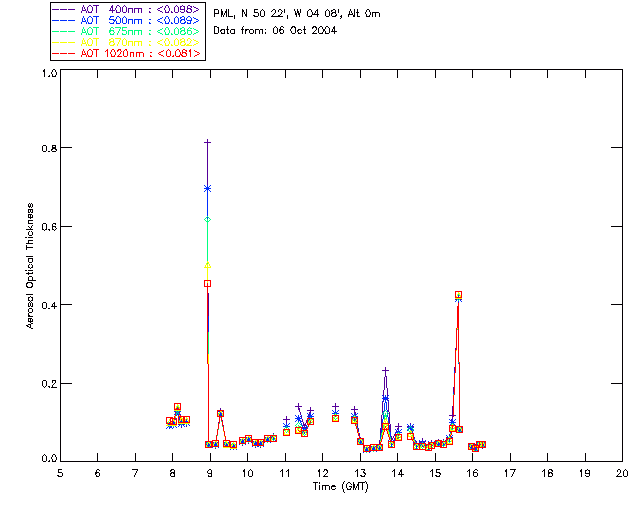Click the 'Data from: 06 Oct 2004' text
640x512 pixels.
pos(275,31)
